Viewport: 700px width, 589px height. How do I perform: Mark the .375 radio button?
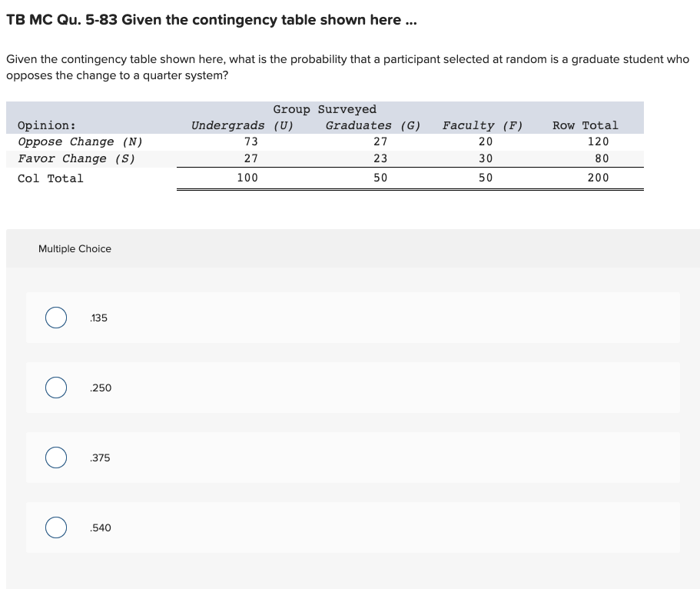tap(56, 458)
